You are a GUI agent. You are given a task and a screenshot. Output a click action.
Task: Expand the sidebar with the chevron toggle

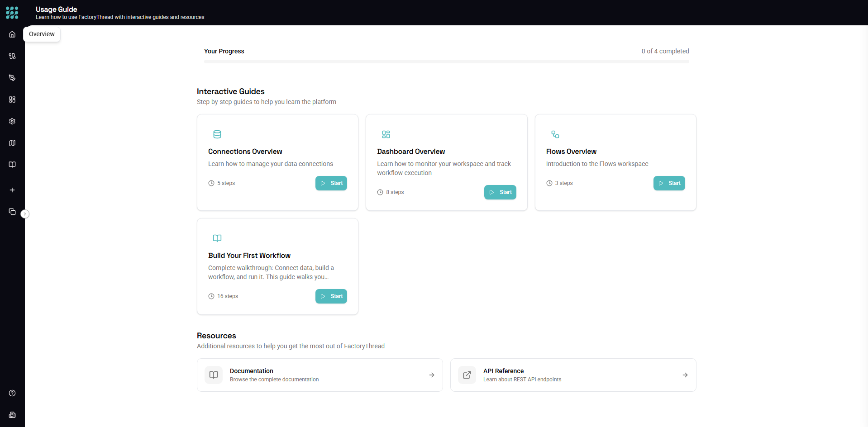25,214
